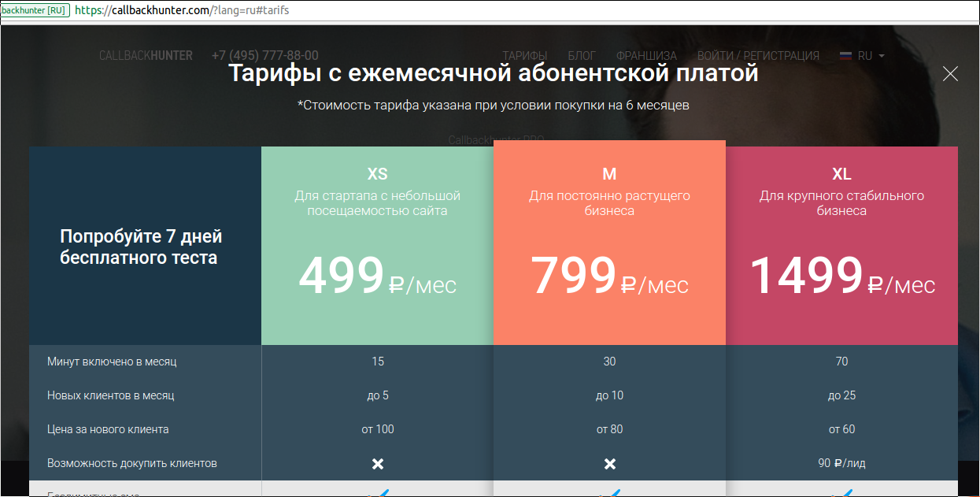Click 'Попробуйте 7 дней бесплатного теста' text
The width and height of the screenshot is (980, 497).
click(141, 247)
